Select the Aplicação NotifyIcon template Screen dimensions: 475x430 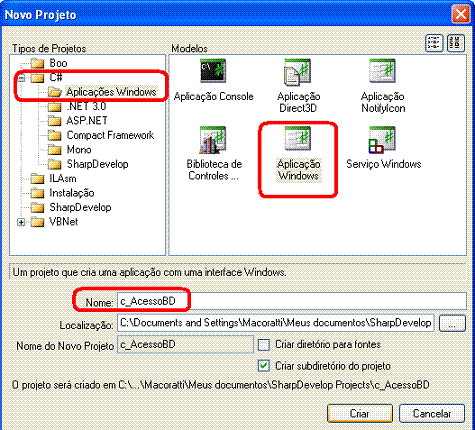382,71
